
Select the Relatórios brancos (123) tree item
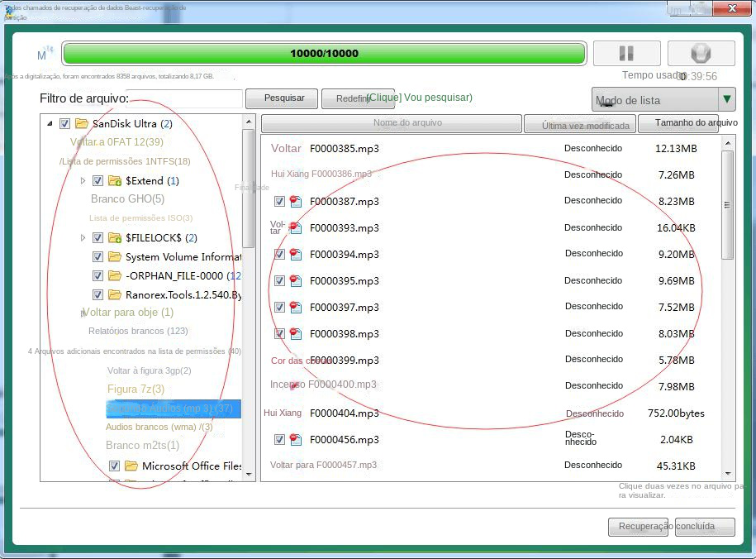pos(138,331)
